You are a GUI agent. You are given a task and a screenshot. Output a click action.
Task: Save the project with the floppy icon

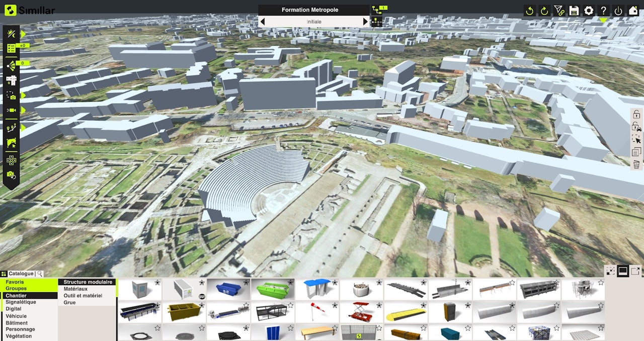click(574, 11)
